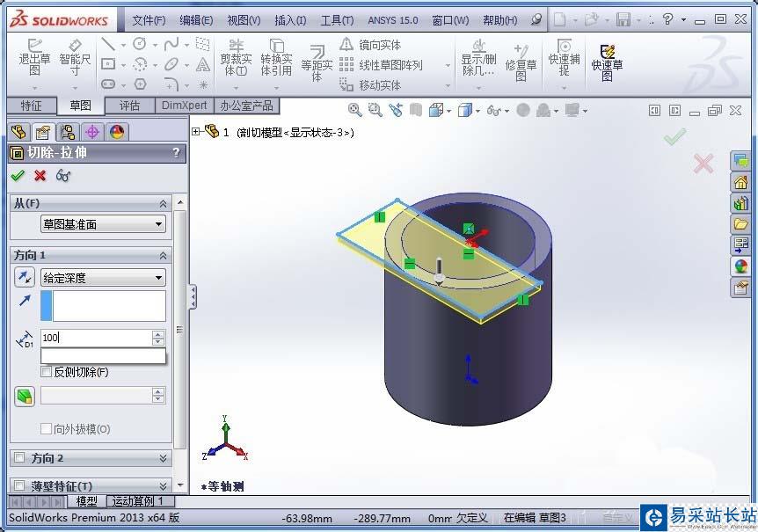Click the reverse direction button

pyautogui.click(x=24, y=277)
